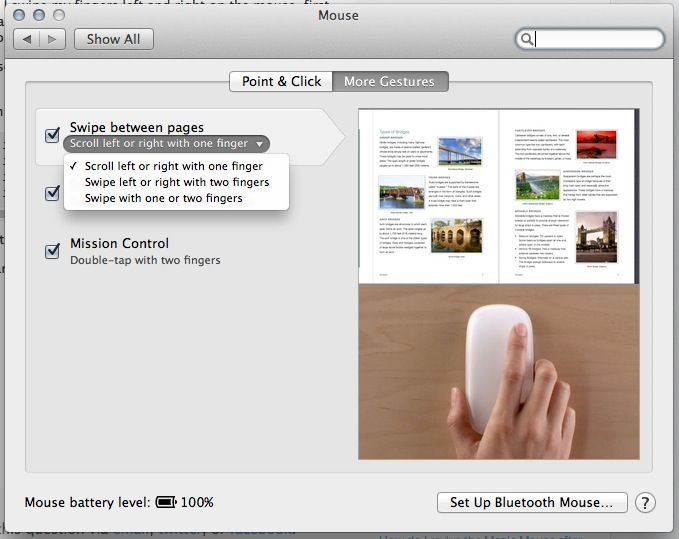Select "Scroll left or right with one finger"
679x539 pixels.
174,166
